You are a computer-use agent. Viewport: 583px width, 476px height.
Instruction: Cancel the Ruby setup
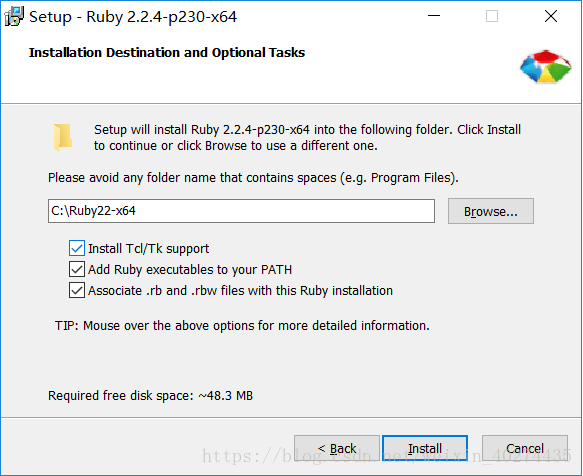tap(525, 448)
